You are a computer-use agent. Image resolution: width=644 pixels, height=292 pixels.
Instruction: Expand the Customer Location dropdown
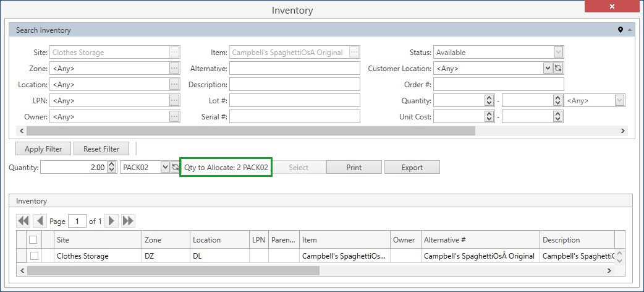pos(548,68)
